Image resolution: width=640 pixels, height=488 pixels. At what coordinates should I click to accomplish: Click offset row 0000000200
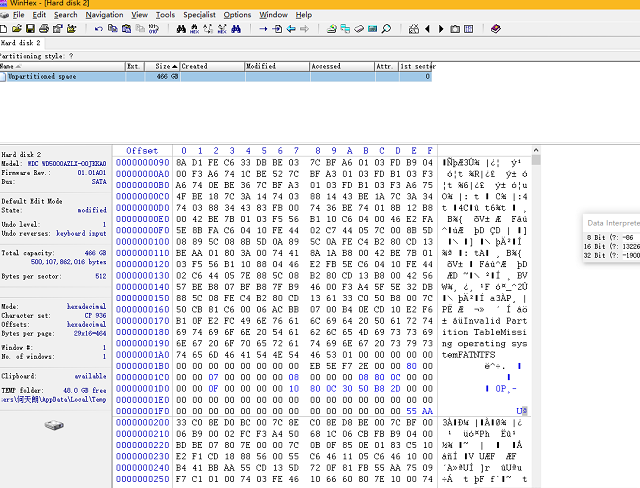point(142,422)
